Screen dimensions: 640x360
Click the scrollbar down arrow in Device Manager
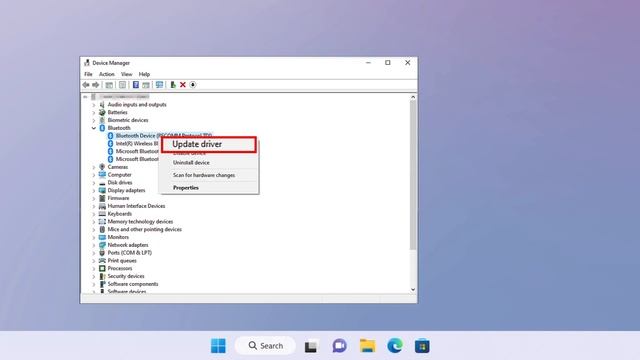413,289
